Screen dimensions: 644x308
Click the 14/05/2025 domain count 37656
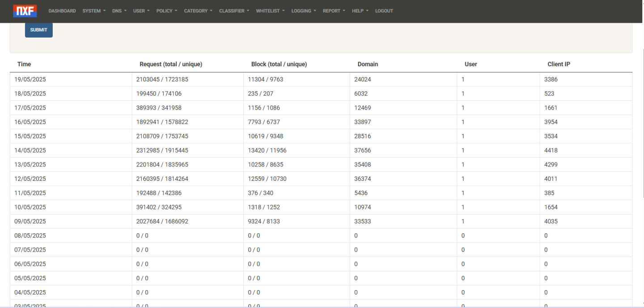click(x=362, y=150)
